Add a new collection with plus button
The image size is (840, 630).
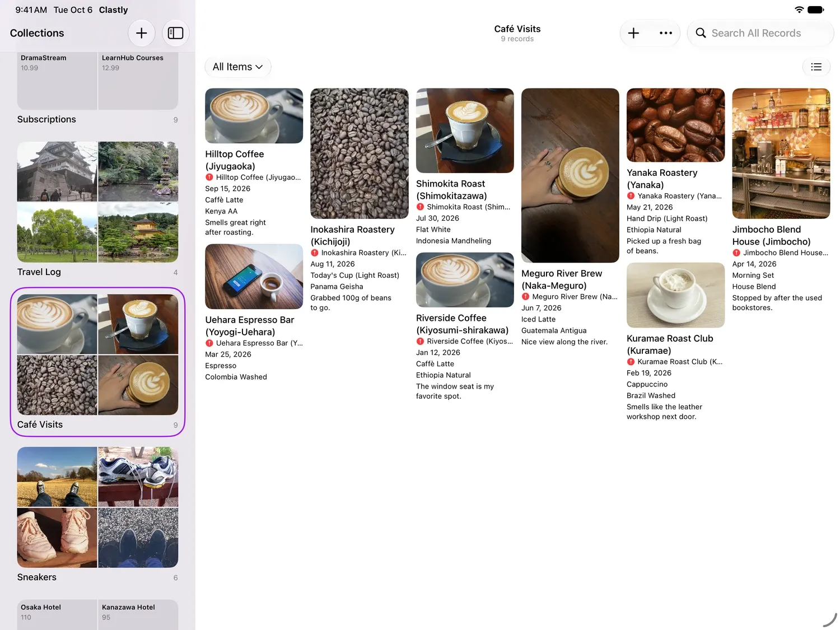[142, 33]
